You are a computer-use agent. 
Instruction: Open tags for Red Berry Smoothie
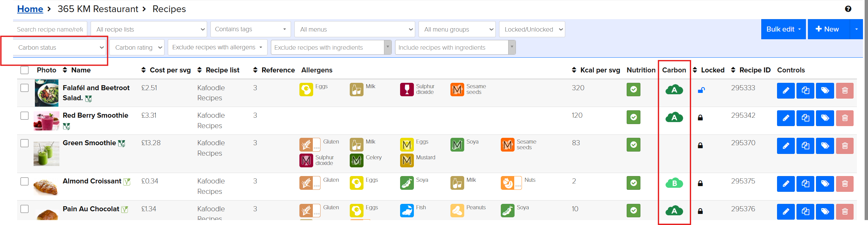coord(825,118)
